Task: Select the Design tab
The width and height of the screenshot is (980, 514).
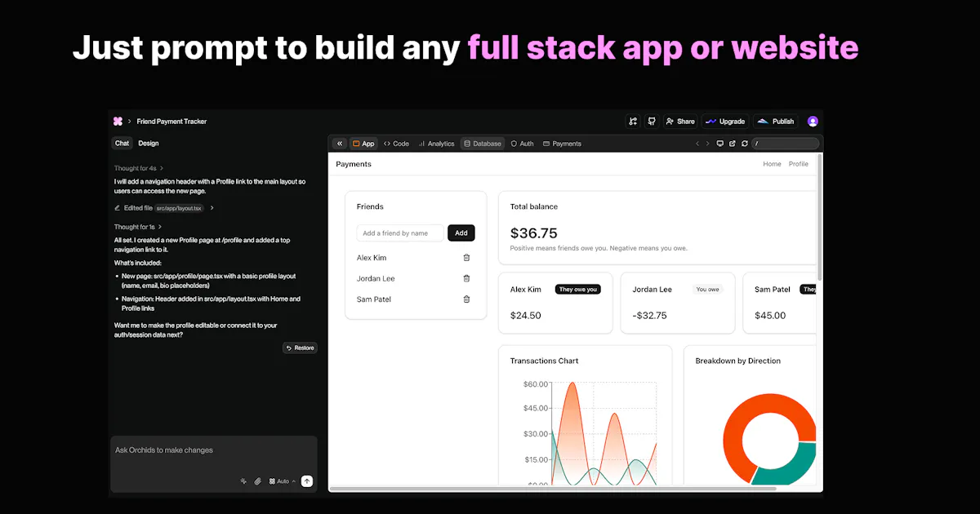Action: pyautogui.click(x=149, y=144)
